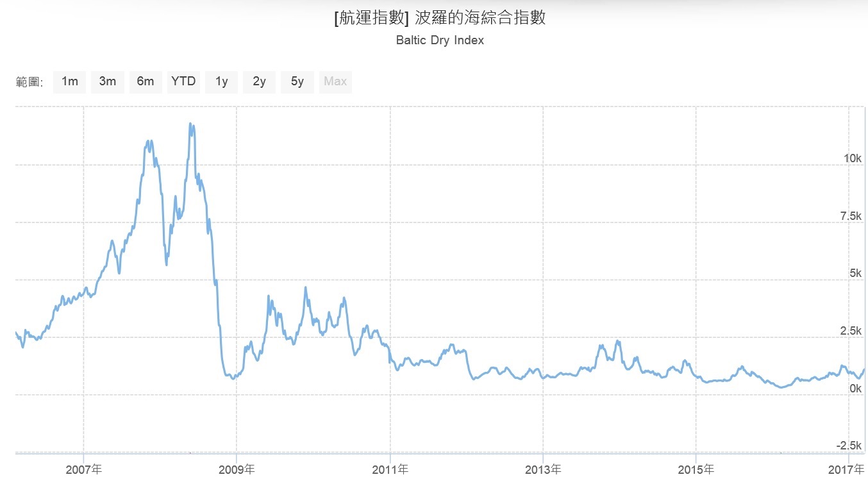Viewport: 868px width, 486px height.
Task: Click the 10k y-axis label
Action: tap(852, 158)
